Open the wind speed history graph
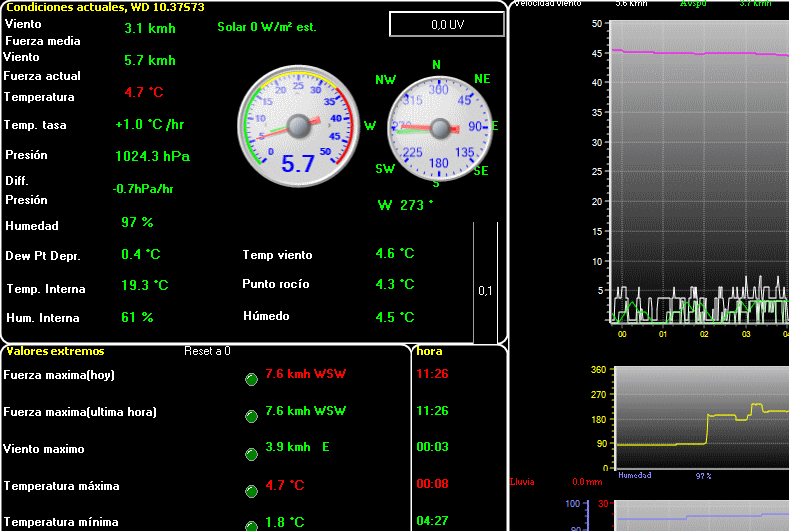Viewport: 789px width, 531px height. pyautogui.click(x=700, y=170)
